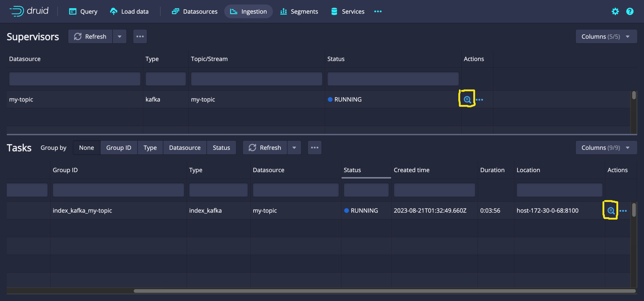Expand Tasks refresh interval dropdown
Viewport: 644px width, 301px height.
[x=294, y=148]
